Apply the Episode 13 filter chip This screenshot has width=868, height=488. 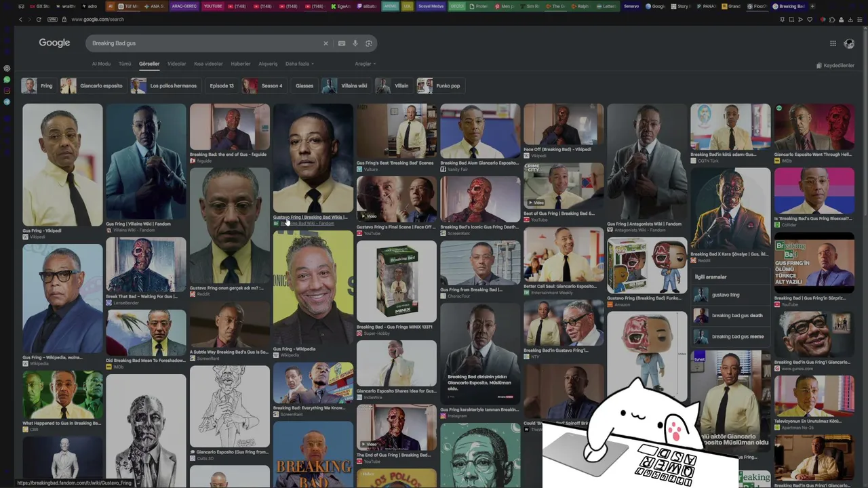pyautogui.click(x=222, y=86)
